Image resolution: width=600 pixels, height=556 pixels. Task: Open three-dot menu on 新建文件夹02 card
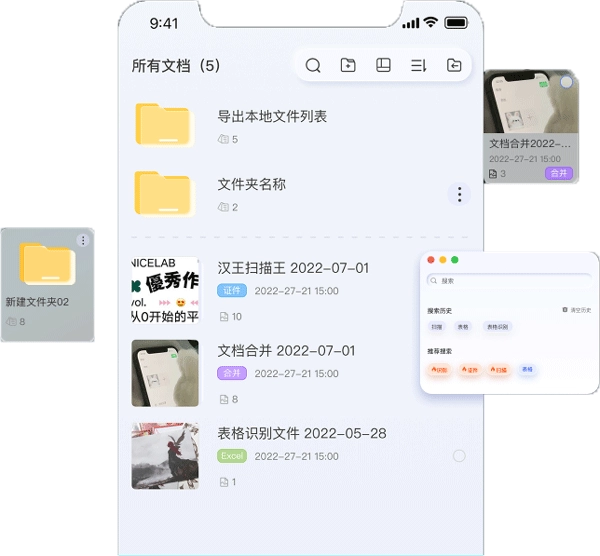[x=83, y=240]
